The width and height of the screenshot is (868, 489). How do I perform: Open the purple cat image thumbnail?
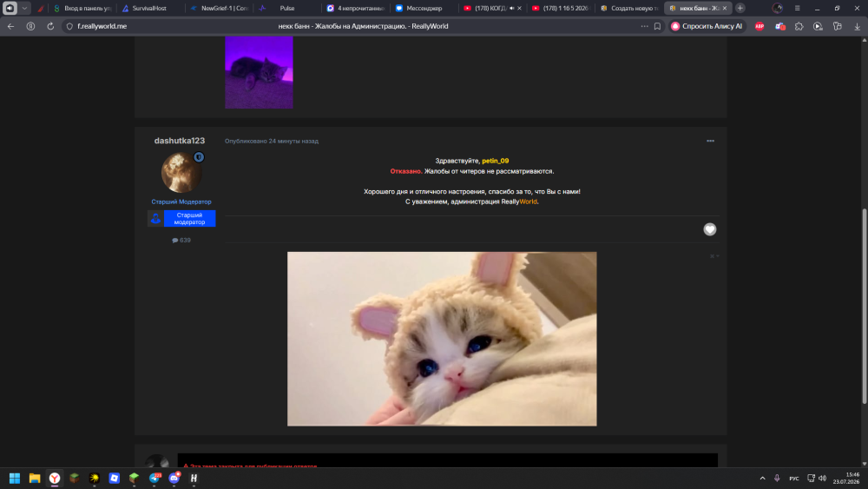259,72
